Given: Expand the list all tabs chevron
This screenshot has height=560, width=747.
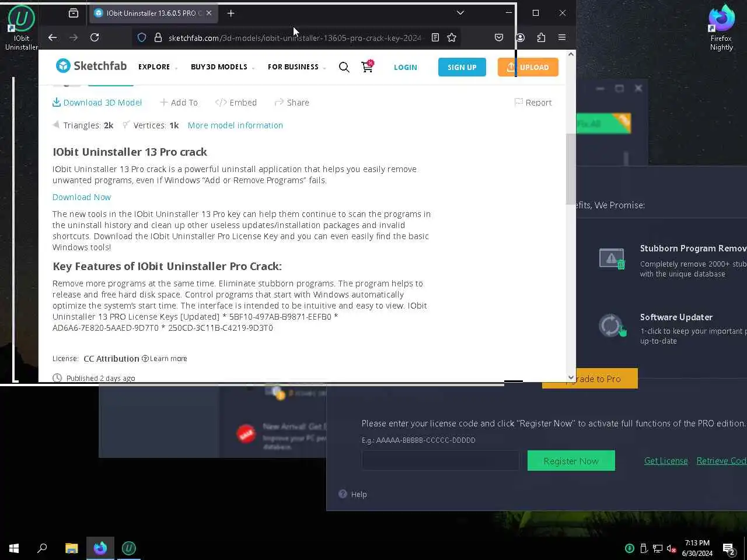Looking at the screenshot, I should click(460, 13).
